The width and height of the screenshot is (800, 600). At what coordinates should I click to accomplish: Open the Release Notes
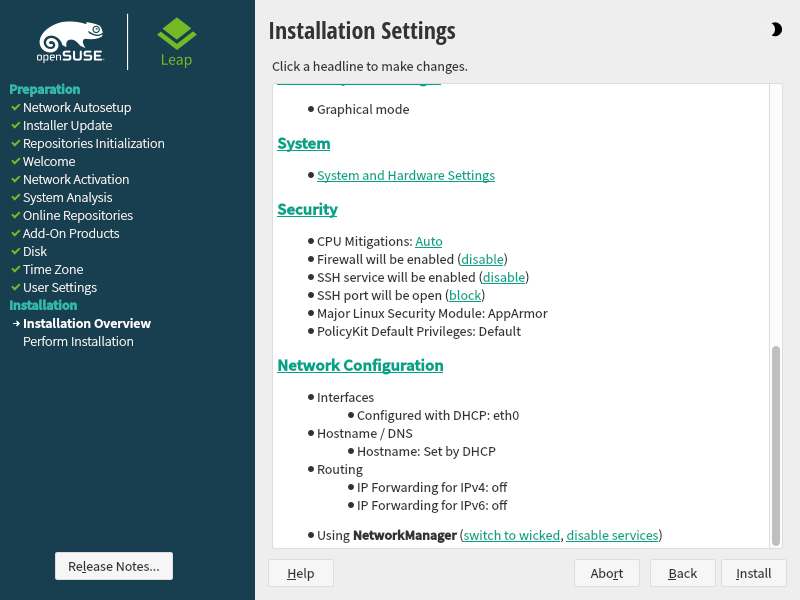pos(113,566)
